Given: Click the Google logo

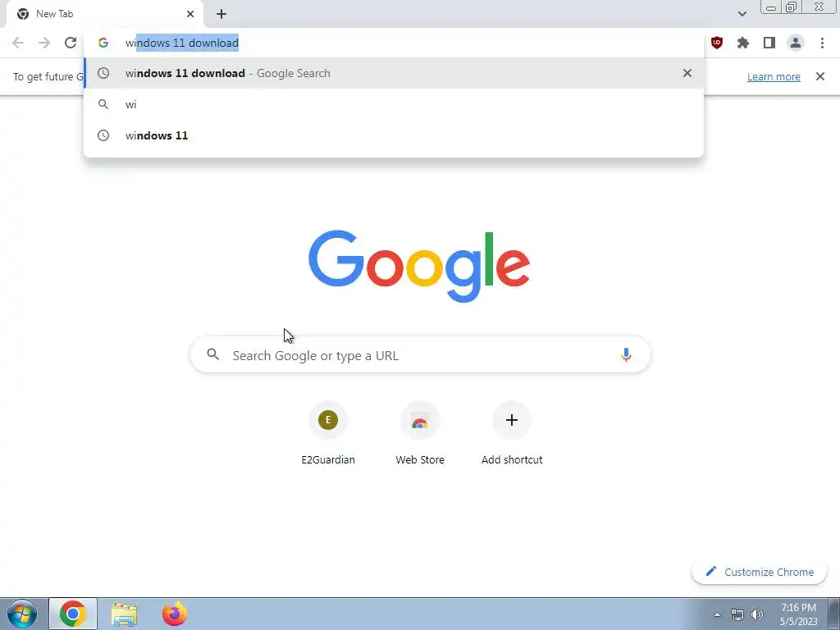Looking at the screenshot, I should click(419, 267).
